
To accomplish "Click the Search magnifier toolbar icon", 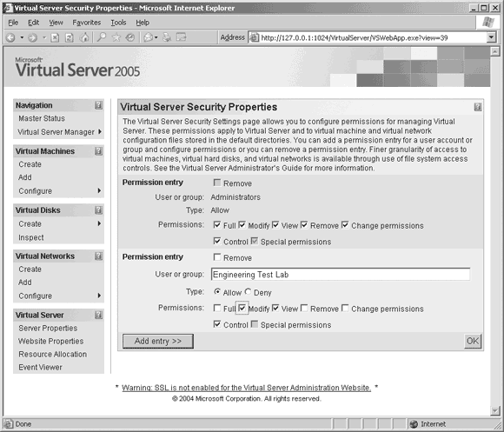I will click(102, 37).
